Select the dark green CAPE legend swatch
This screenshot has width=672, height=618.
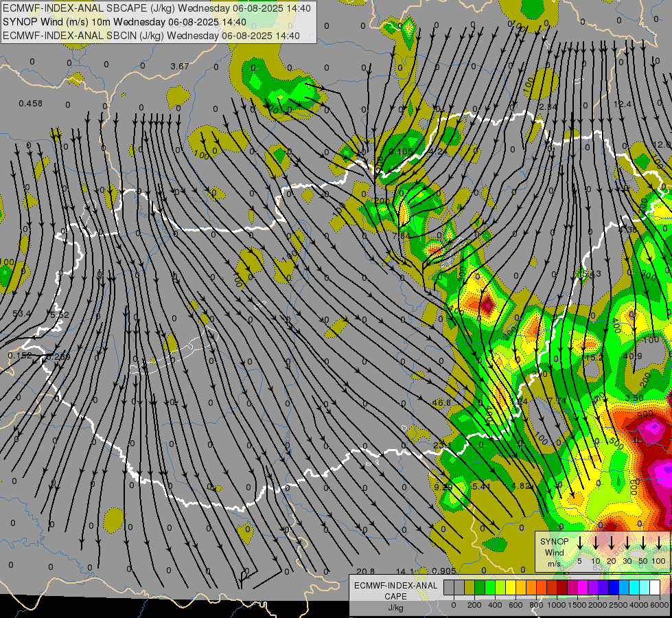[x=480, y=588]
